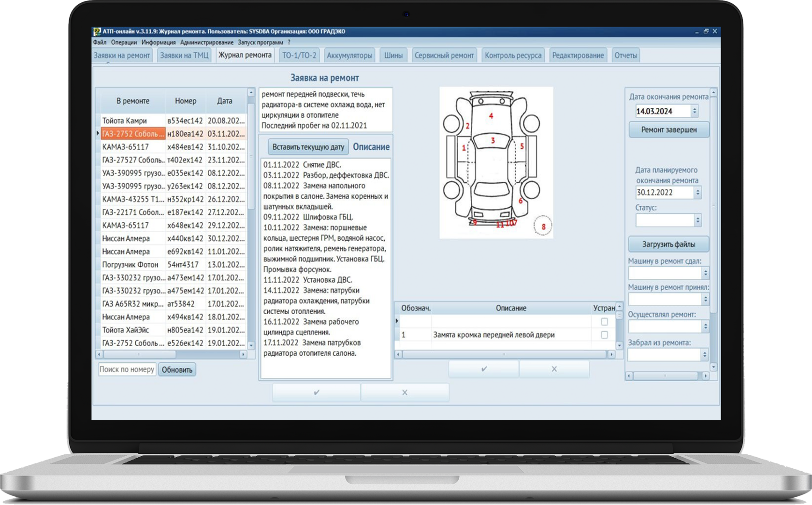The width and height of the screenshot is (812, 505).
Task: Click the Вставить текущую дату button
Action: [x=308, y=147]
